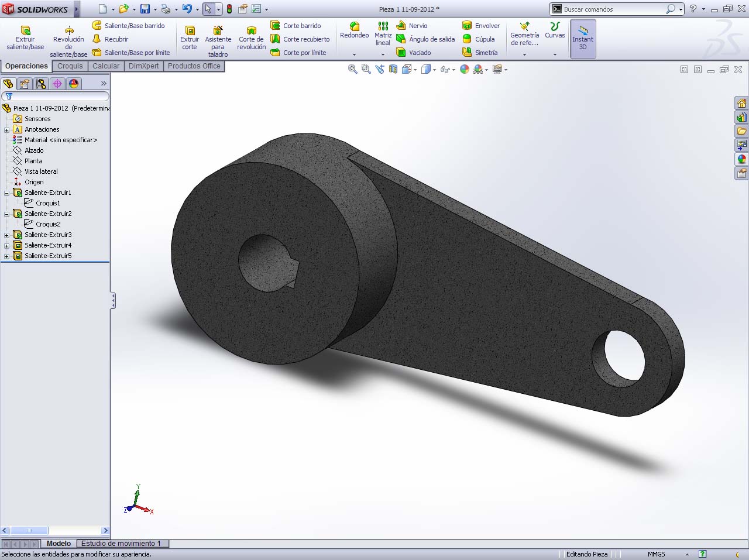Image resolution: width=749 pixels, height=560 pixels.
Task: Apply the Redondeo fillet tool
Action: [x=354, y=30]
